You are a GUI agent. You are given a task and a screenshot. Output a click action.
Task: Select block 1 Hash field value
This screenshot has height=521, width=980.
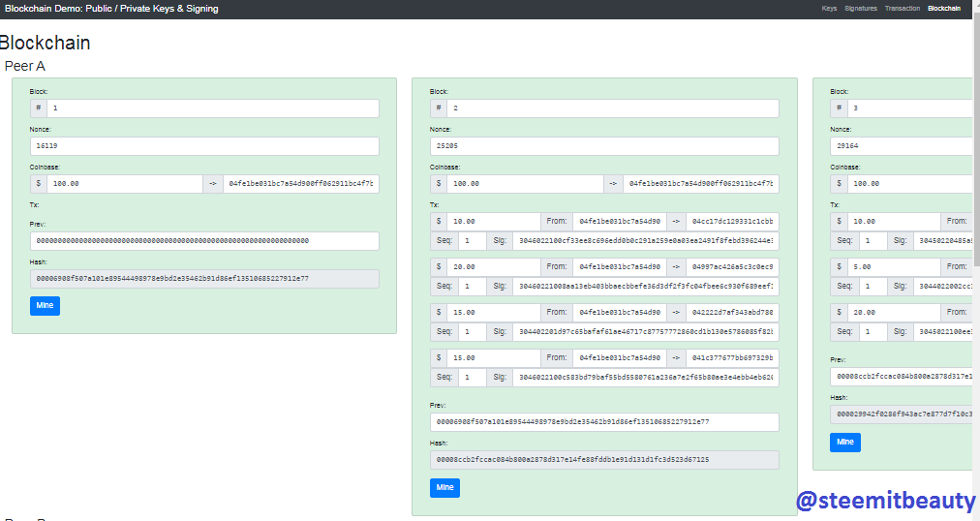[x=204, y=279]
